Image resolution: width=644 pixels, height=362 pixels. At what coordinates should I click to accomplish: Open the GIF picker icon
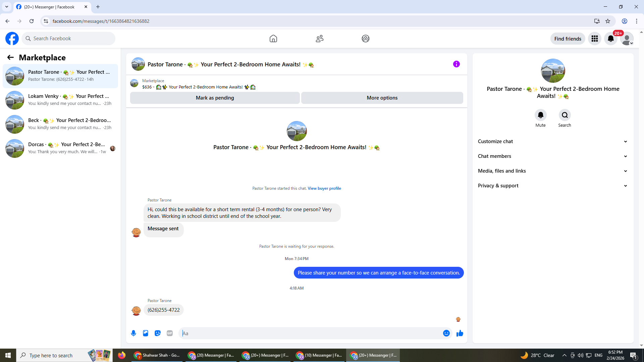(x=170, y=333)
